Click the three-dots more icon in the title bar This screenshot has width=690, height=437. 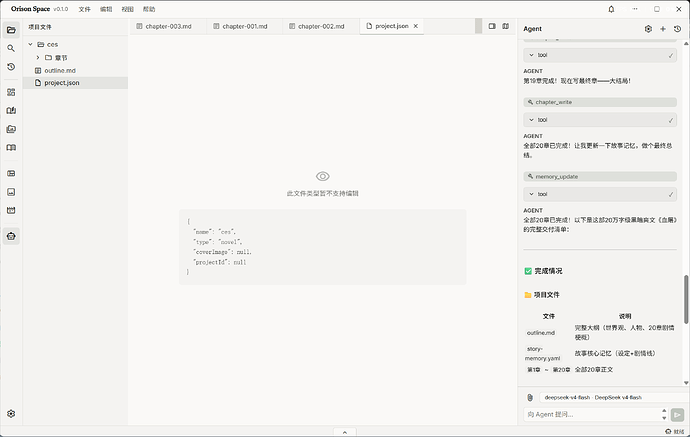pos(635,9)
